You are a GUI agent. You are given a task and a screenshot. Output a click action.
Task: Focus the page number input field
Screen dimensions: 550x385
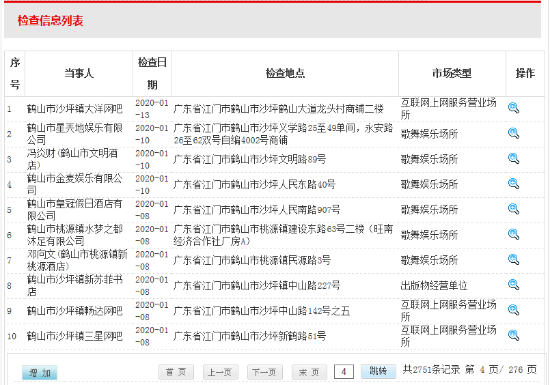coord(344,371)
